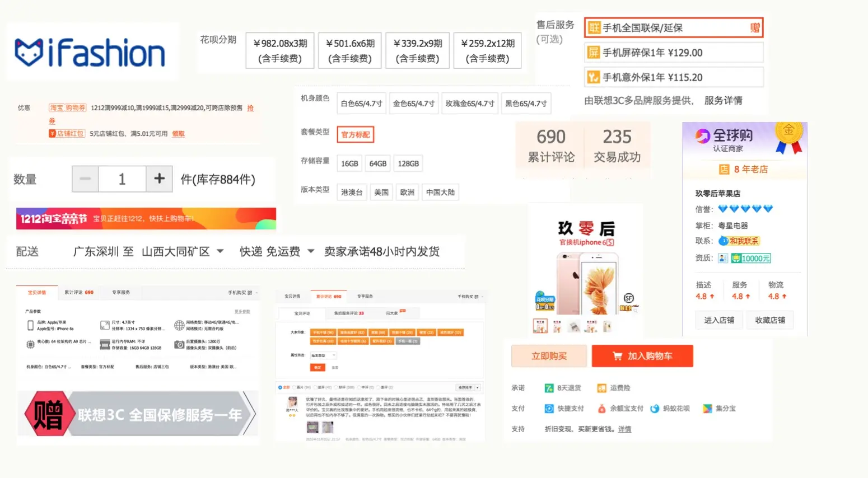Select 官方标配 package type
This screenshot has width=868, height=478.
pyautogui.click(x=356, y=135)
